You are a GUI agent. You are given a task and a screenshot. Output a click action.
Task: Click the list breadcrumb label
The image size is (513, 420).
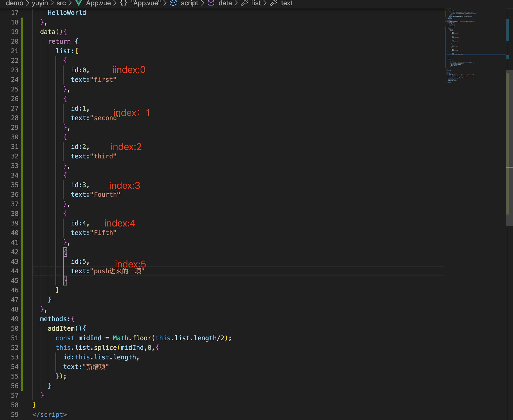click(256, 3)
